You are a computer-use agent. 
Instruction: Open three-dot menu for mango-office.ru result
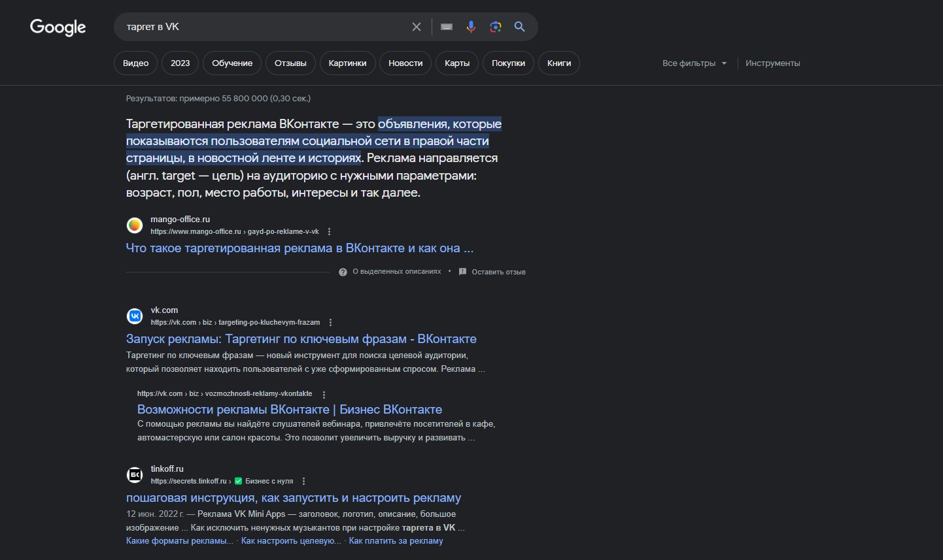click(x=329, y=232)
